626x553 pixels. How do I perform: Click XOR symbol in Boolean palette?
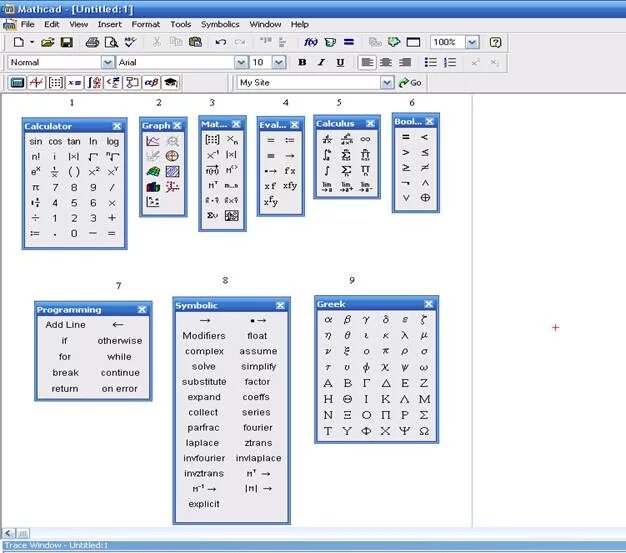click(x=425, y=197)
